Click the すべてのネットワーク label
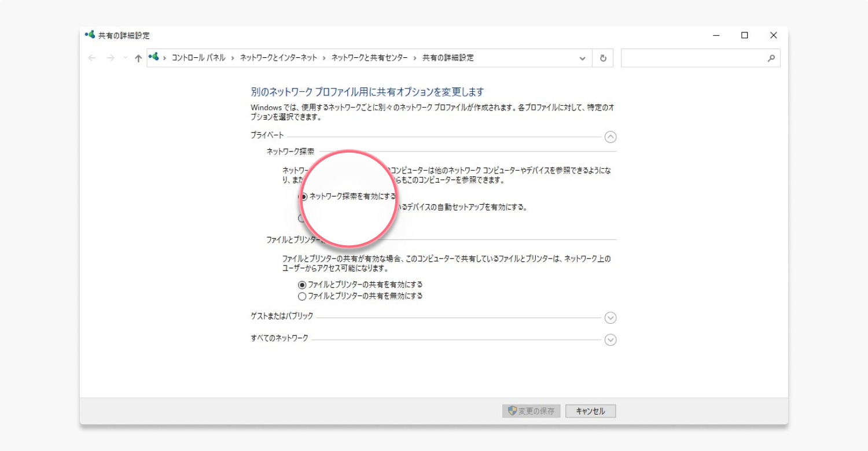 279,338
